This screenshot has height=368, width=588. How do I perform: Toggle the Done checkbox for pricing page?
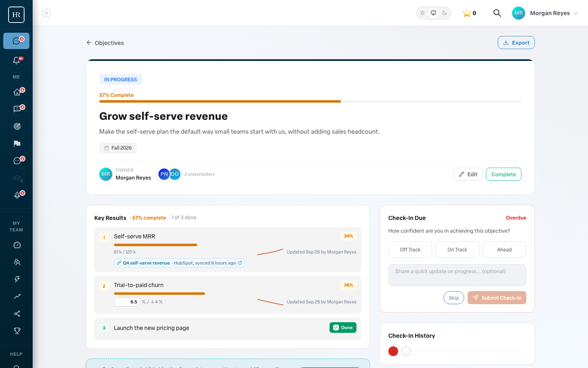tap(343, 328)
